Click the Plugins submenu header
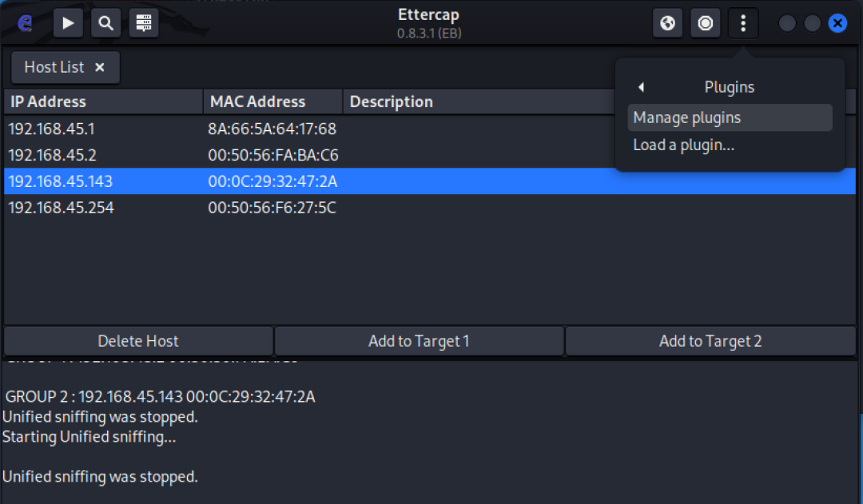Screen dimensions: 863x504 coord(729,87)
